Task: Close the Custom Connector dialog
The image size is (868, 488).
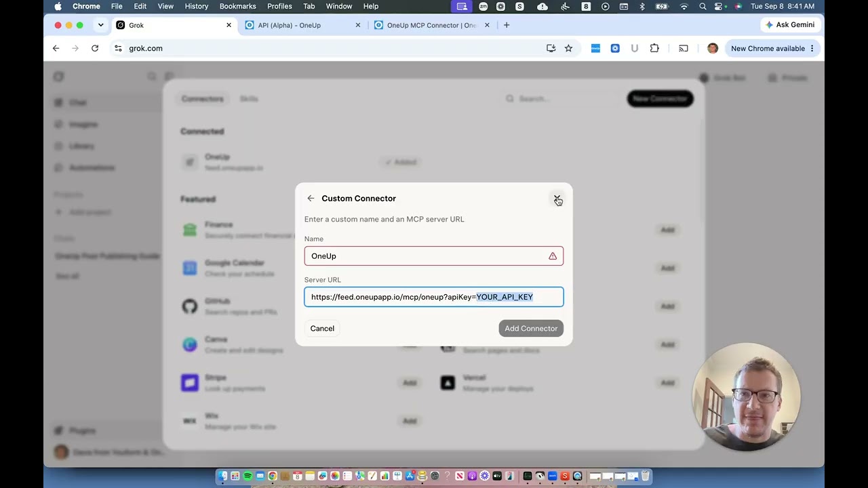Action: (557, 199)
